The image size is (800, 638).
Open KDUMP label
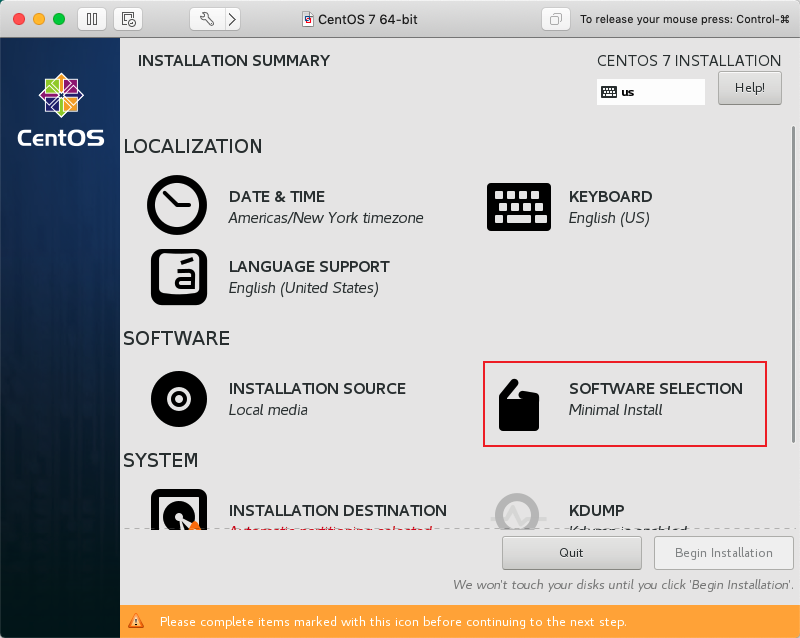coord(596,510)
